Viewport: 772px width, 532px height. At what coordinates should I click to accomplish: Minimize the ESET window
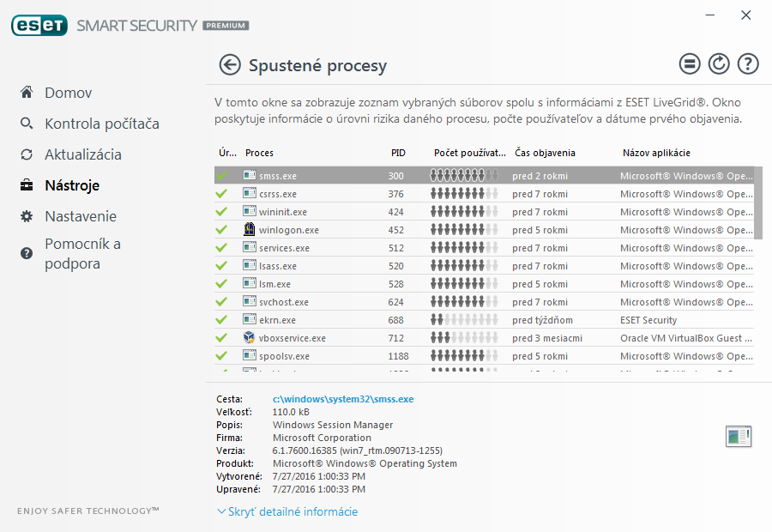pos(710,15)
